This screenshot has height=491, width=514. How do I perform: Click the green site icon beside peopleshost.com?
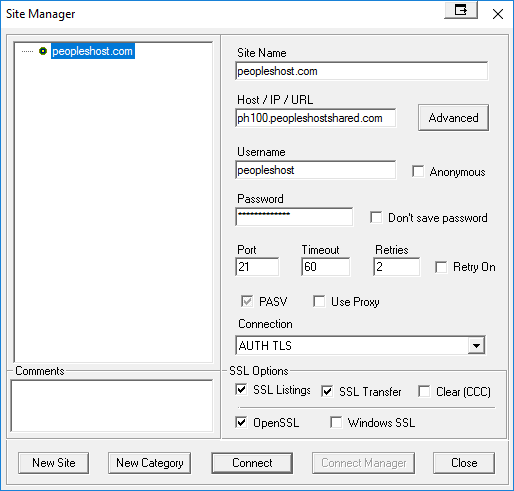coord(43,51)
